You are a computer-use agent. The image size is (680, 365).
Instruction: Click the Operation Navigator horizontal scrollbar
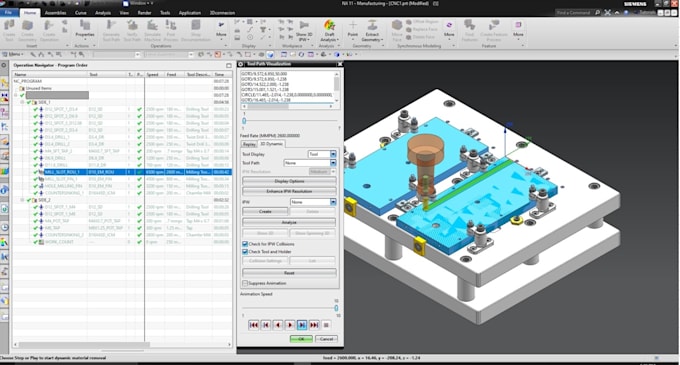[85, 345]
